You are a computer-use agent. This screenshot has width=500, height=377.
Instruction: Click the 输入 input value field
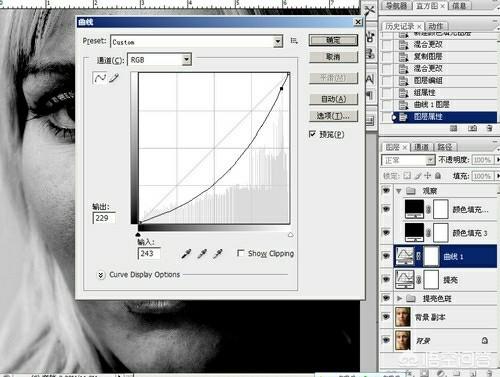pyautogui.click(x=149, y=254)
